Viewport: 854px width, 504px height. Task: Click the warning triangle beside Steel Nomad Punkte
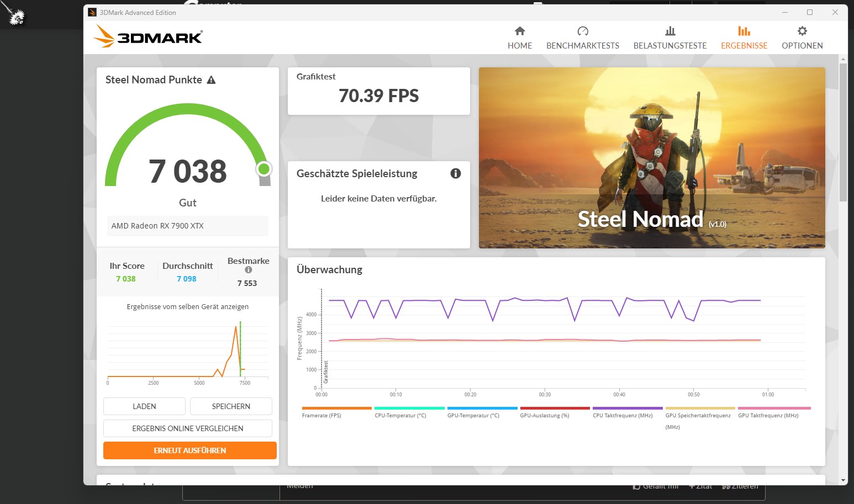[x=211, y=80]
